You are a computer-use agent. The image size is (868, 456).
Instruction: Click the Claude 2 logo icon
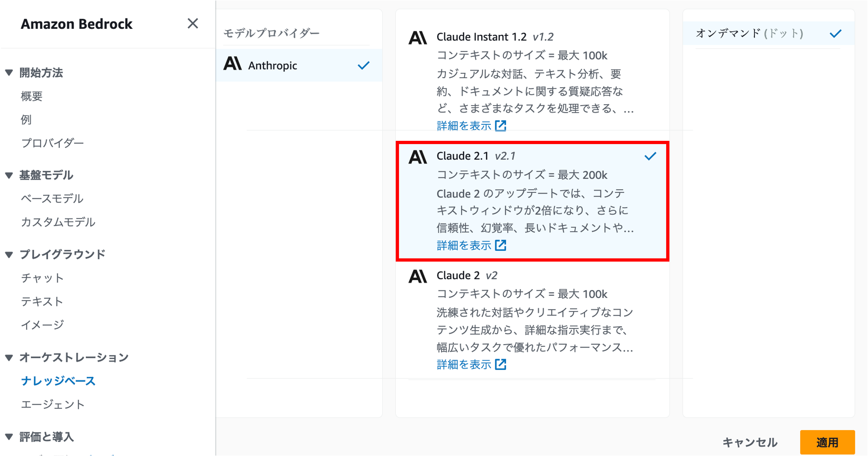(x=417, y=276)
